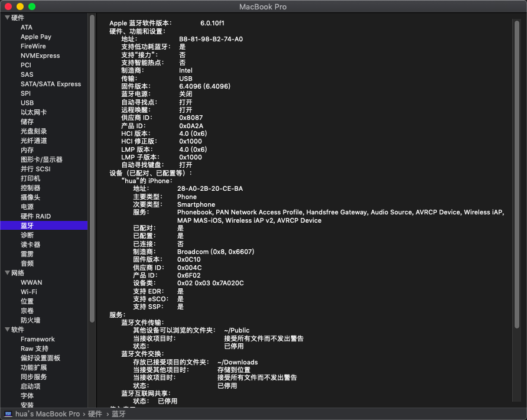The image size is (527, 420).
Task: Open the 打印机 sidebar entry
Action: pyautogui.click(x=30, y=178)
